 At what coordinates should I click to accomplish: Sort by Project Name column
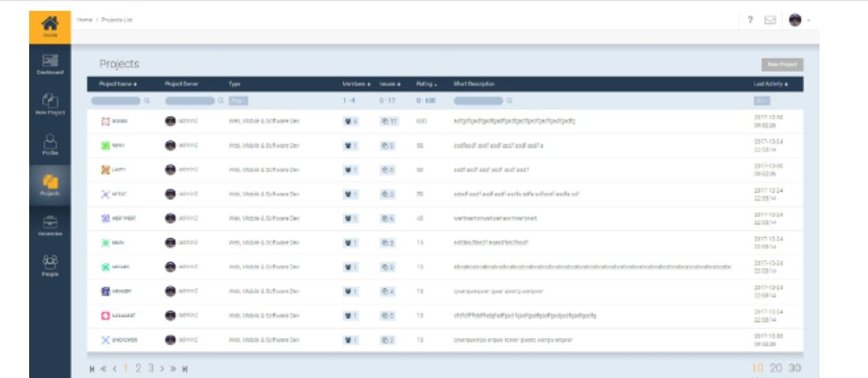(x=118, y=84)
